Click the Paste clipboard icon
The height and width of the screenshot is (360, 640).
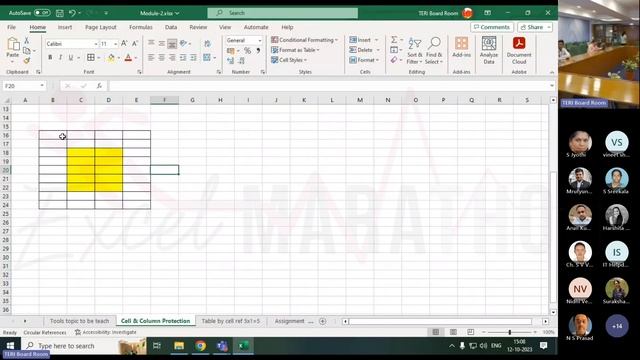[x=13, y=44]
